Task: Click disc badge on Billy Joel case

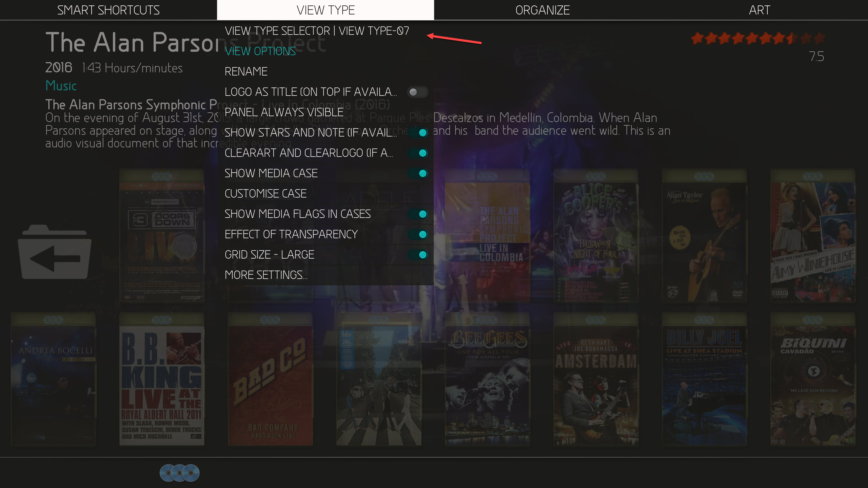Action: 704,320
